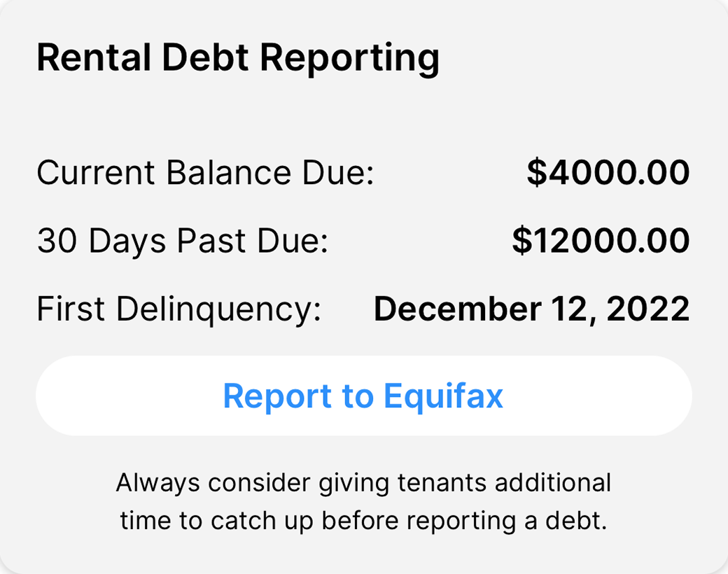Viewport: 728px width, 574px height.
Task: Select the December 12, 2022 date
Action: pos(531,309)
